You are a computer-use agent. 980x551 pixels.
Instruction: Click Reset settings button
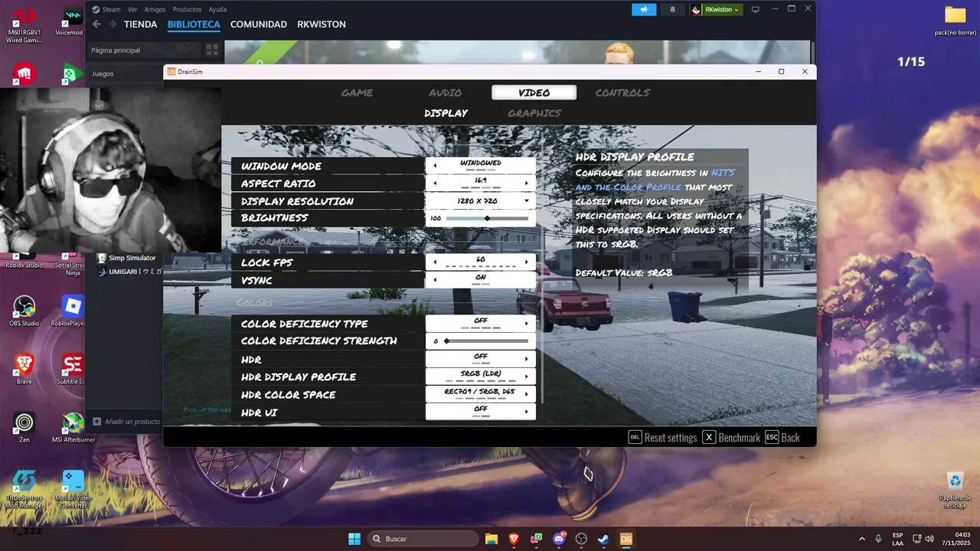pos(663,438)
